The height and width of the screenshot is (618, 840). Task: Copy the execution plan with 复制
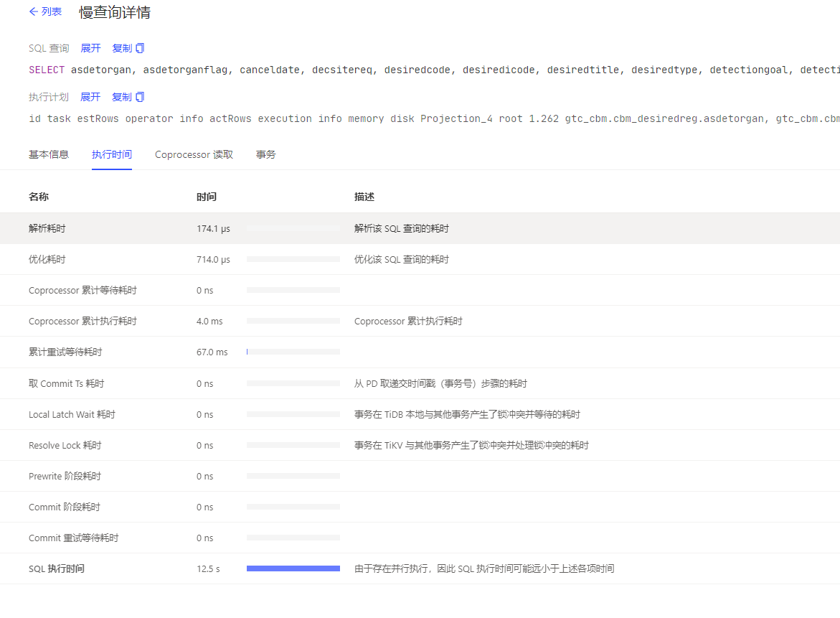[x=122, y=97]
